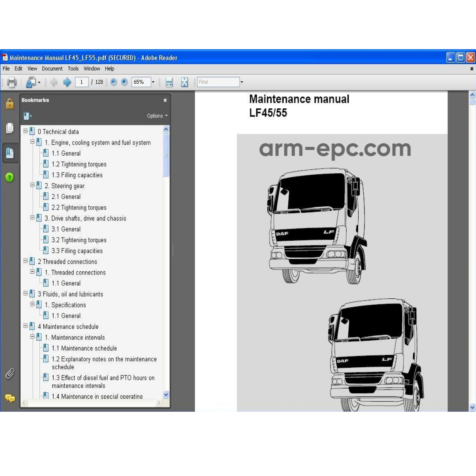Collapse 3 Fluids, oil and lubricants

25,293
